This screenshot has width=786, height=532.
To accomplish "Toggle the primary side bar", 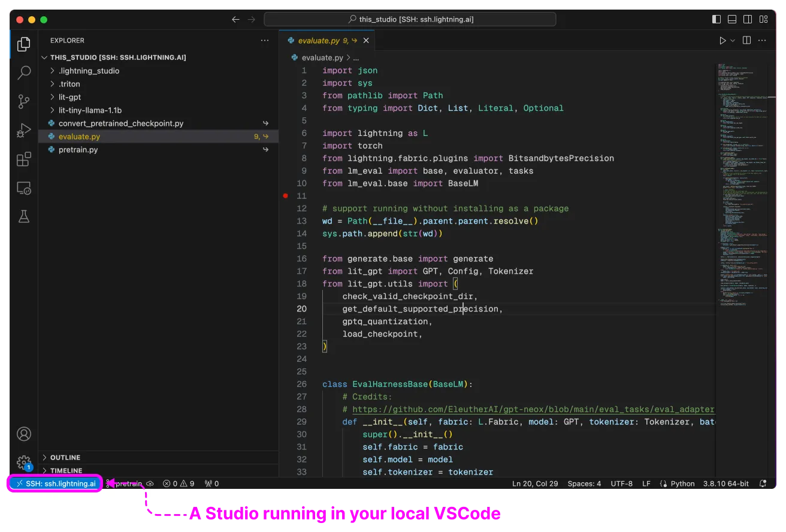I will tap(717, 19).
